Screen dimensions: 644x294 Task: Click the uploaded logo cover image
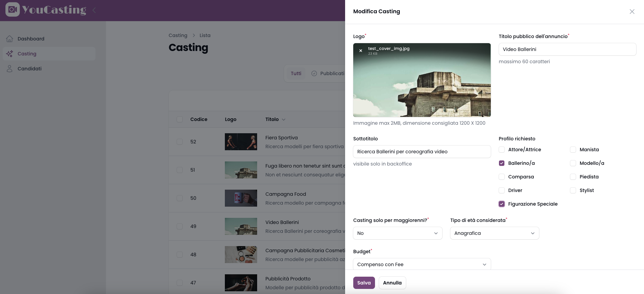[422, 80]
